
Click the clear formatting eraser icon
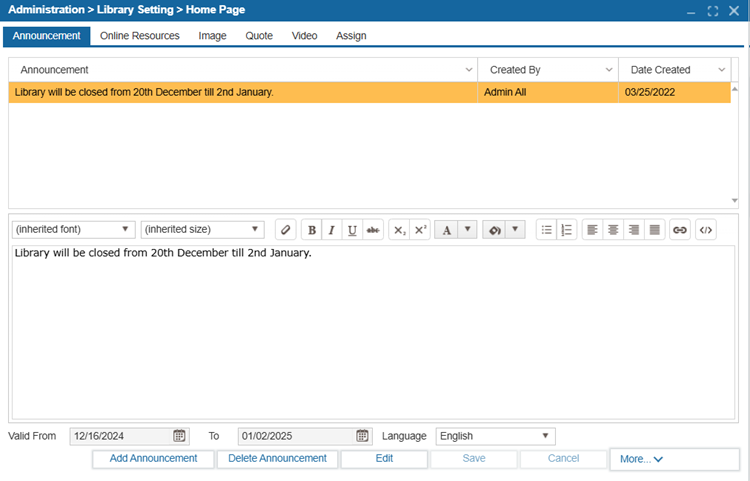[x=286, y=230]
